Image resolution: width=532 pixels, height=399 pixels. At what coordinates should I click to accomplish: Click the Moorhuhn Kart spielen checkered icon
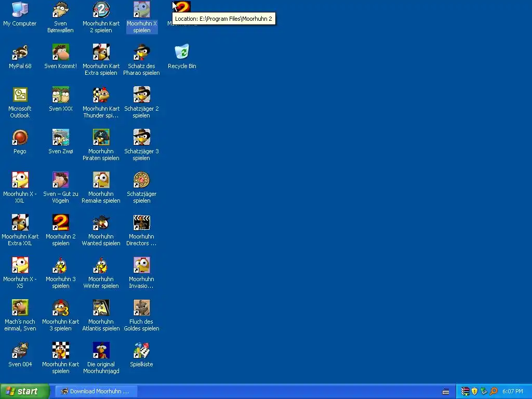[60, 351]
